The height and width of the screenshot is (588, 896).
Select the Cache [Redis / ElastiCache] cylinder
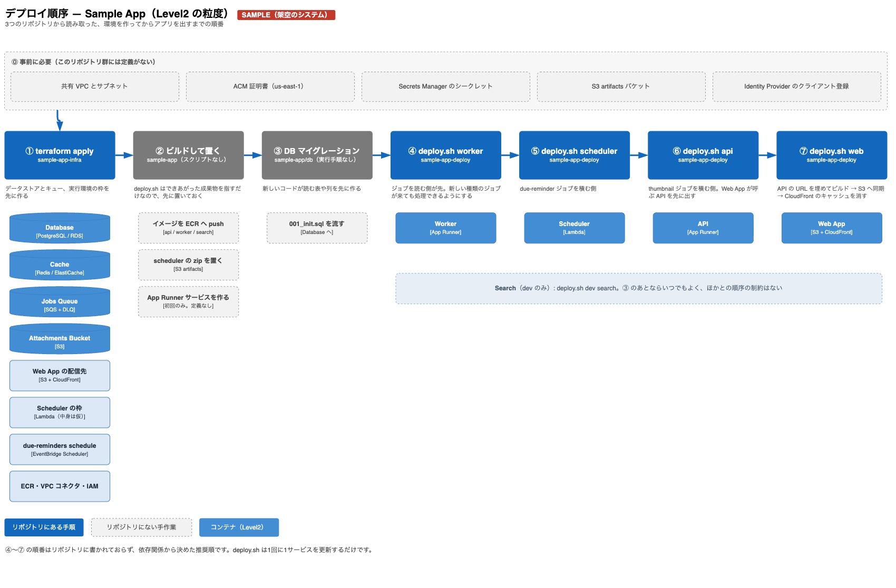point(60,265)
